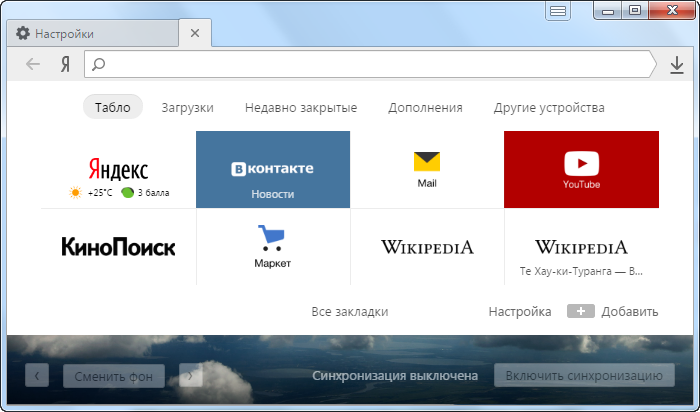Click Включить синхронизацию button
Screen dimensions: 700x412
click(x=584, y=375)
